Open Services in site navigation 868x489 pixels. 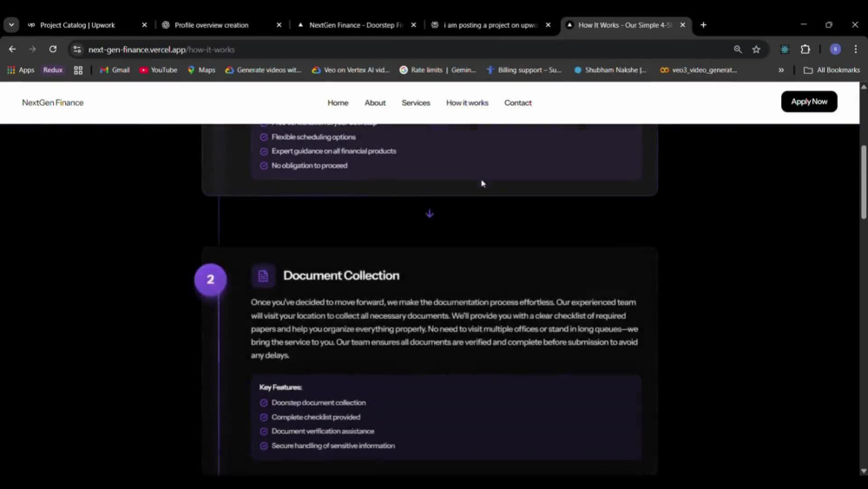tap(416, 102)
